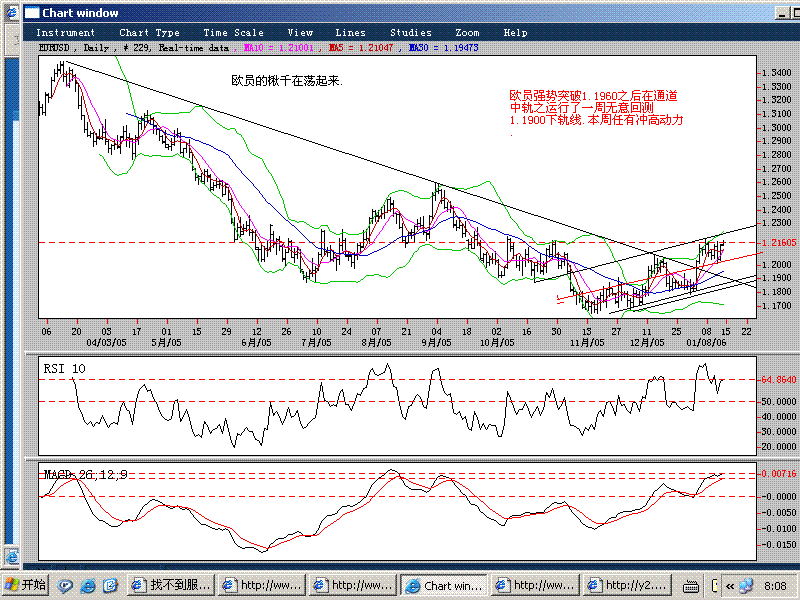
Task: Click the 50.0000 RSI axis label
Action: [x=779, y=402]
